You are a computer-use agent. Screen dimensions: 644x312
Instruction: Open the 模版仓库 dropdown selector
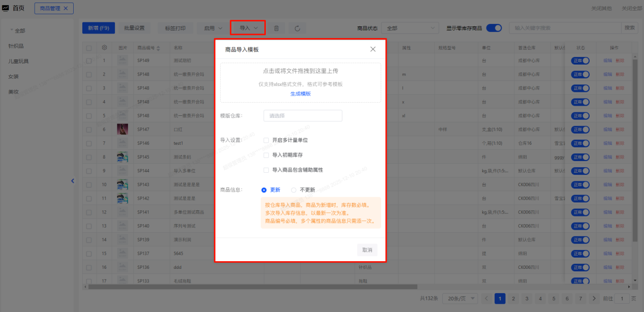302,116
